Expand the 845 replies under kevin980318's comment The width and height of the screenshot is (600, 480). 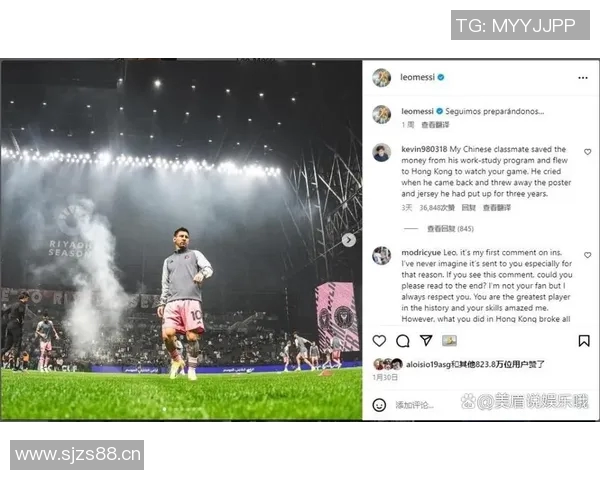(x=450, y=229)
